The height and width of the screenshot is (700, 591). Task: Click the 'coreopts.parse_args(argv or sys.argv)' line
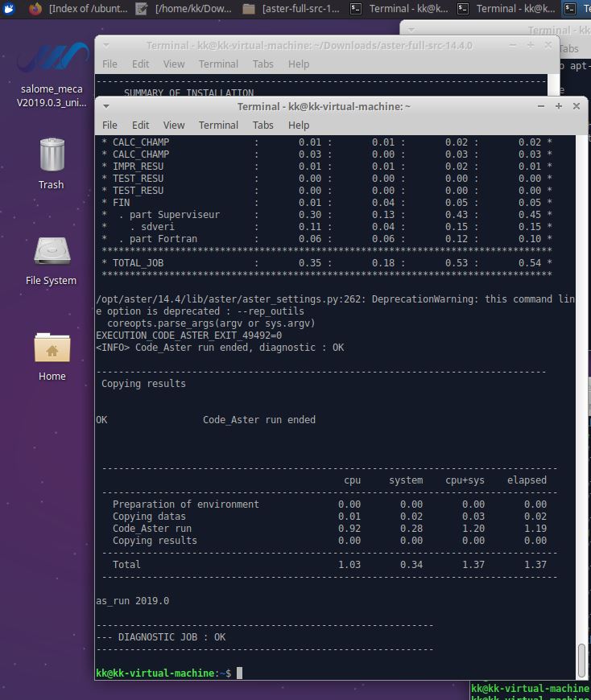coord(211,323)
